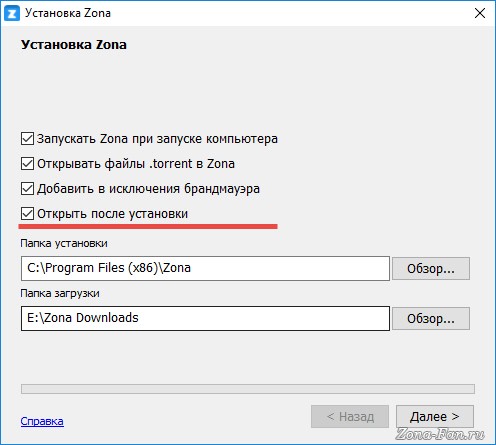496x445 pixels.
Task: Open the Справка help link
Action: 42,421
